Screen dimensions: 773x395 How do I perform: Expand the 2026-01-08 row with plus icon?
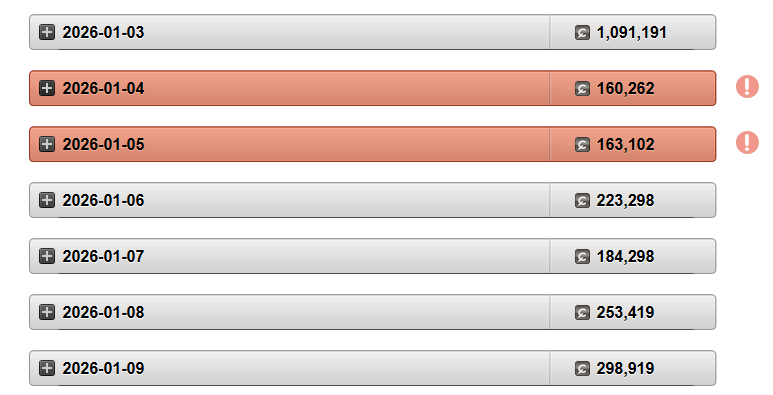pos(47,312)
